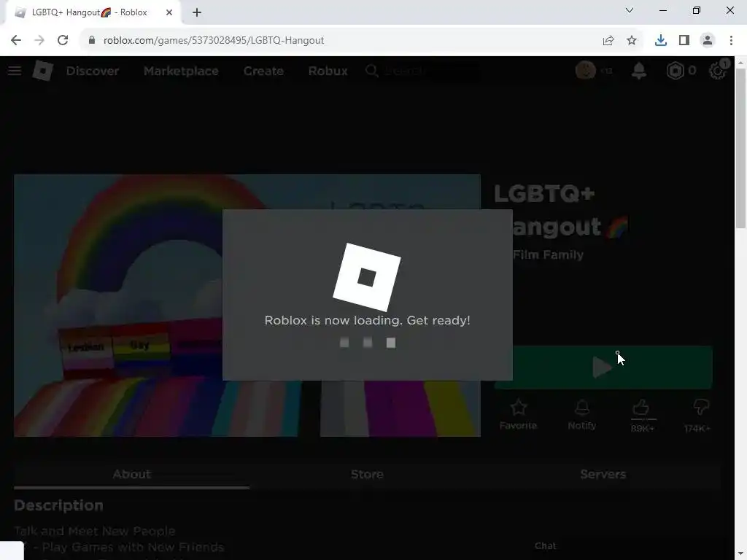Open the Robux balance icon
Viewport: 747px width, 560px height.
click(675, 71)
